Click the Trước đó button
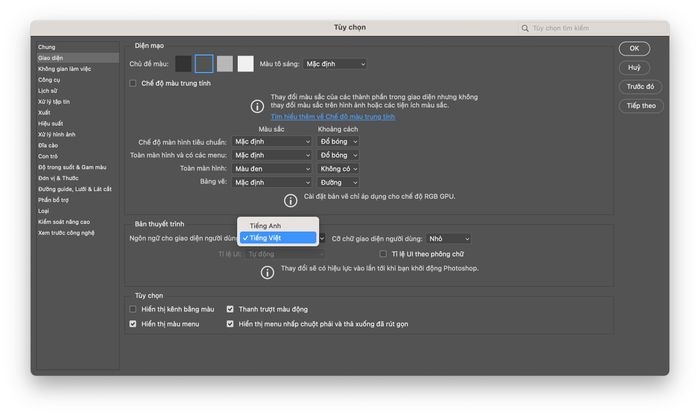Screen dimensions: 700x416 pyautogui.click(x=640, y=87)
